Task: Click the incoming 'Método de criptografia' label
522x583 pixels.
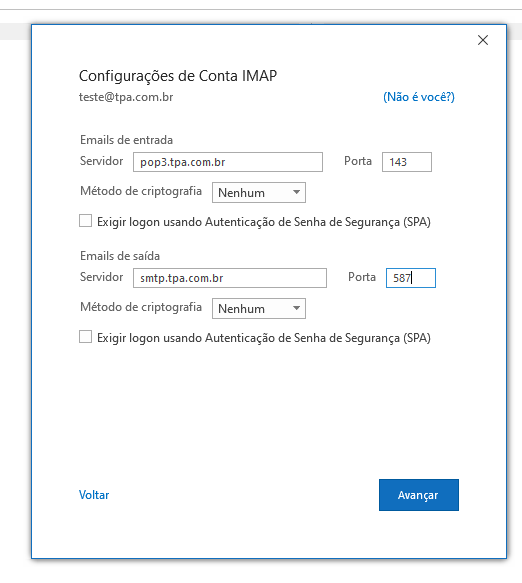Action: [x=141, y=191]
